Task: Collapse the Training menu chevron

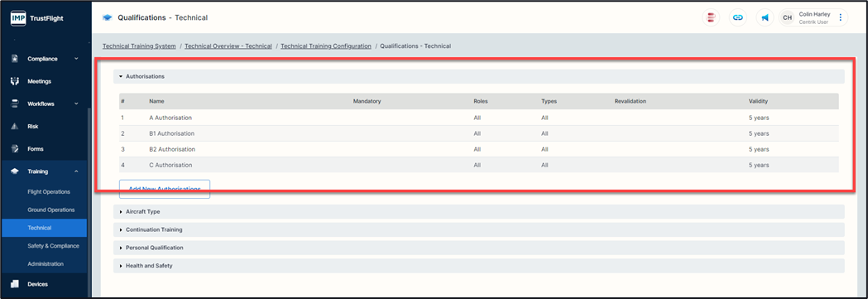Action: [x=76, y=171]
